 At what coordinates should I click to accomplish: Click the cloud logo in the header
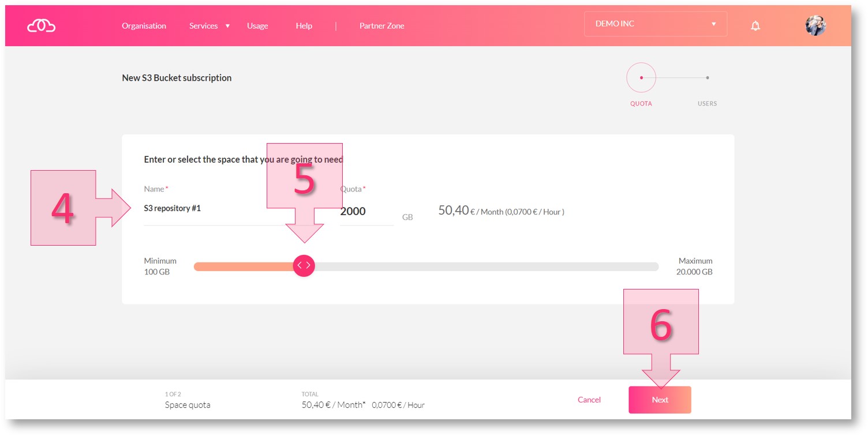[x=41, y=25]
